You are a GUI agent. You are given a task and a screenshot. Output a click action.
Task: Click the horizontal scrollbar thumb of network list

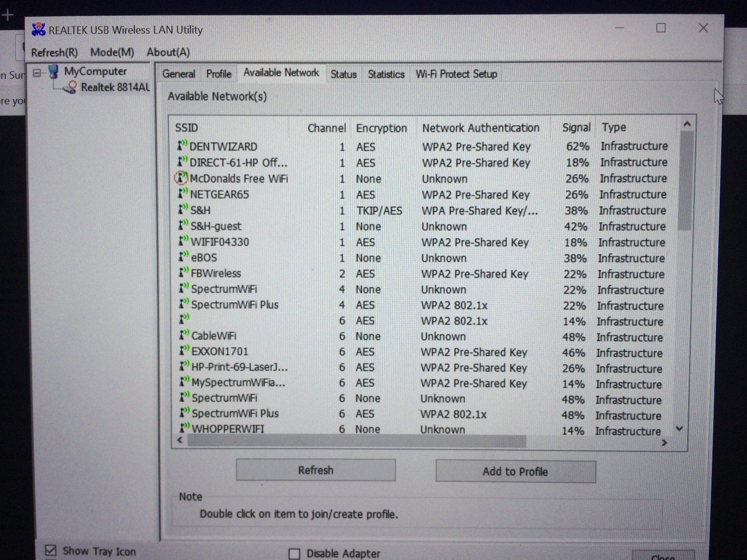tap(356, 441)
